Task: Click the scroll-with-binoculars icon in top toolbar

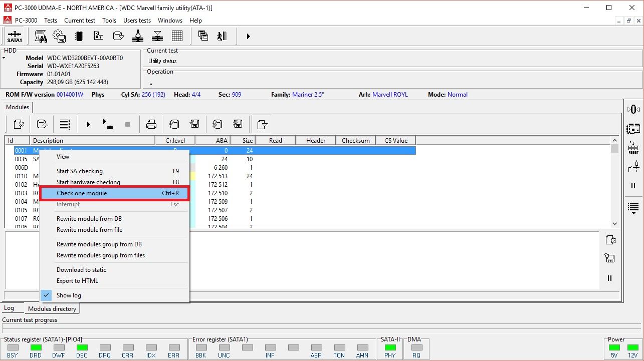Action: click(x=41, y=36)
